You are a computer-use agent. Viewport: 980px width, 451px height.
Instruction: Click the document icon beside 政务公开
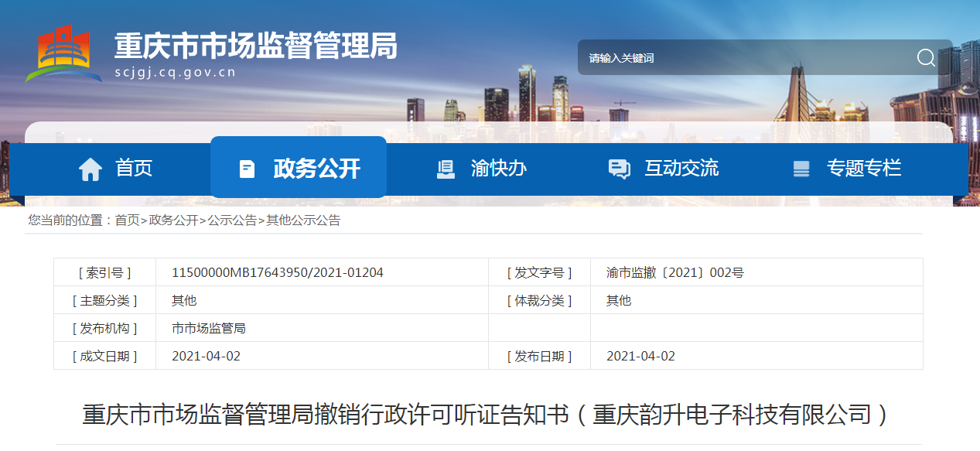pos(247,169)
